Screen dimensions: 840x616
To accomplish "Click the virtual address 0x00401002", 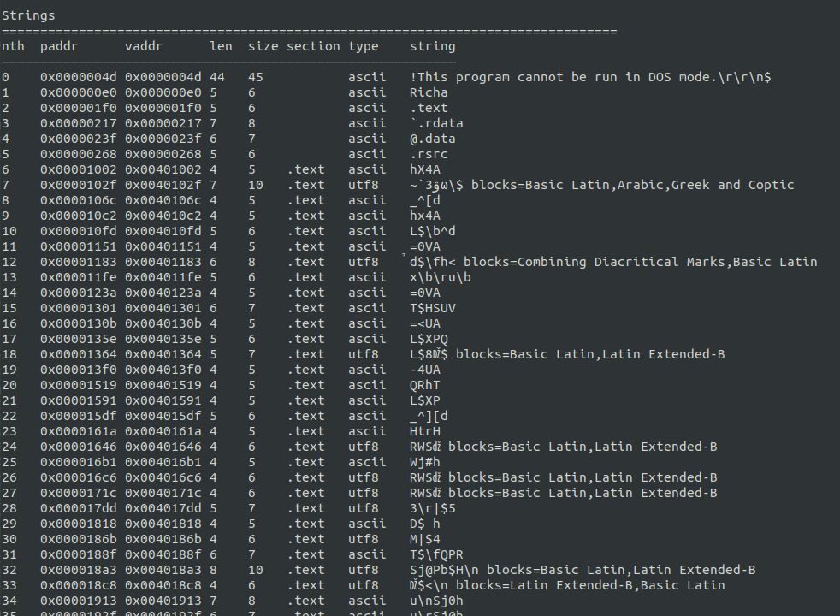I will (x=163, y=169).
